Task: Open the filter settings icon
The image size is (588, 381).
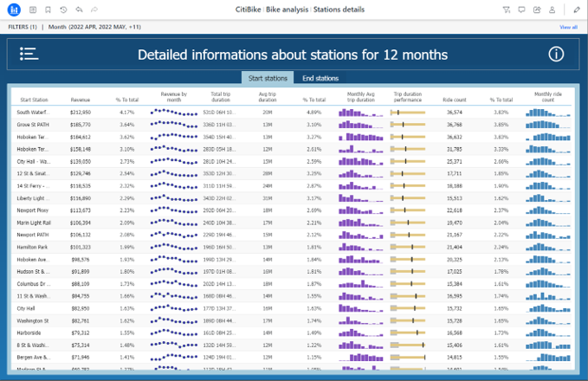Action: click(x=507, y=10)
